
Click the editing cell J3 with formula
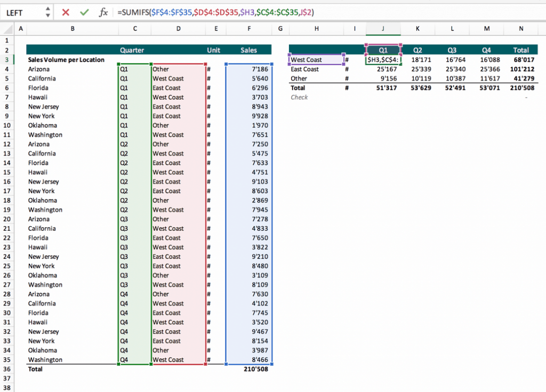383,60
